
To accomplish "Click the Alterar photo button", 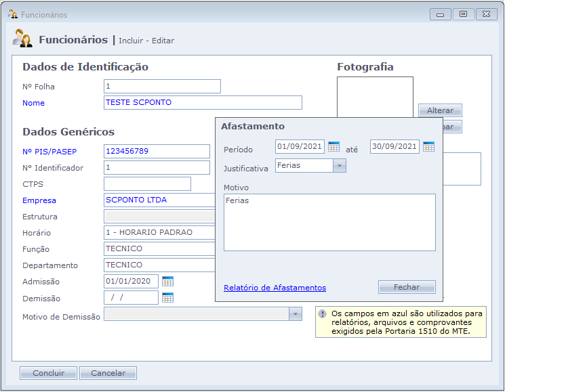I will [x=440, y=110].
